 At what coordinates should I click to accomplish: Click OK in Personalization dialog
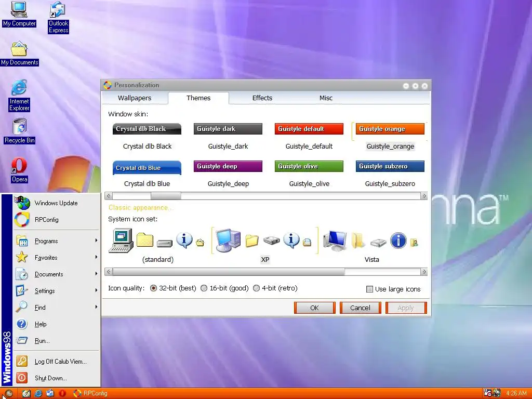tap(314, 308)
